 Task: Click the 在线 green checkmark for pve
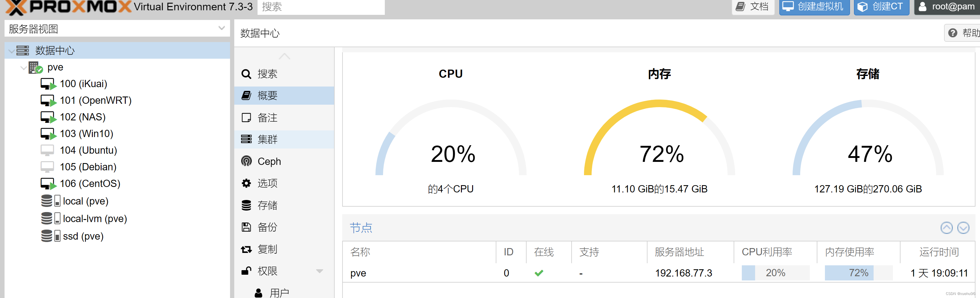(x=539, y=273)
